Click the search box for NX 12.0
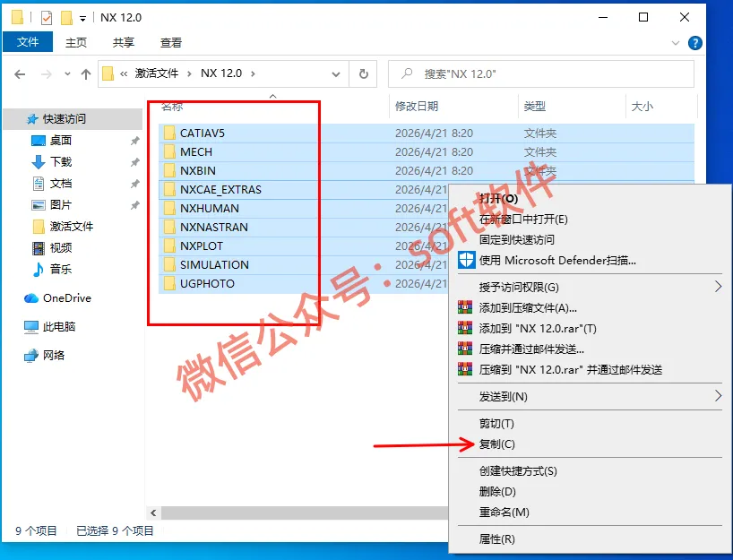 point(541,73)
